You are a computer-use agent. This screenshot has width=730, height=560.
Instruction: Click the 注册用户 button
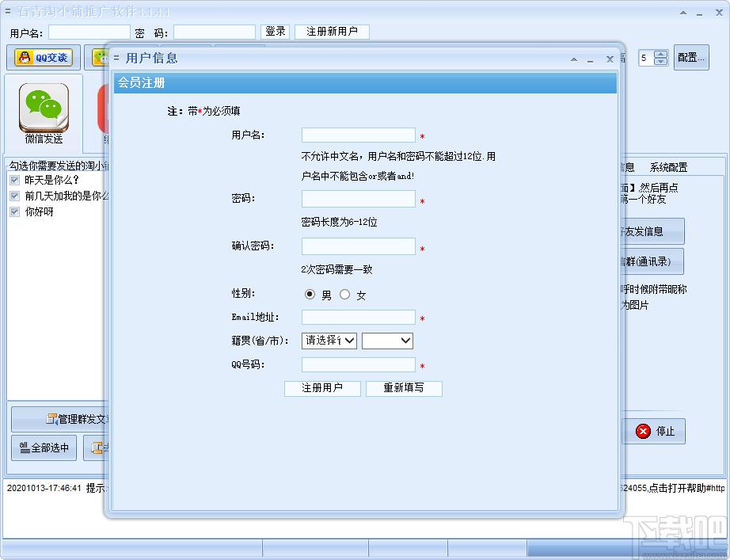[322, 388]
